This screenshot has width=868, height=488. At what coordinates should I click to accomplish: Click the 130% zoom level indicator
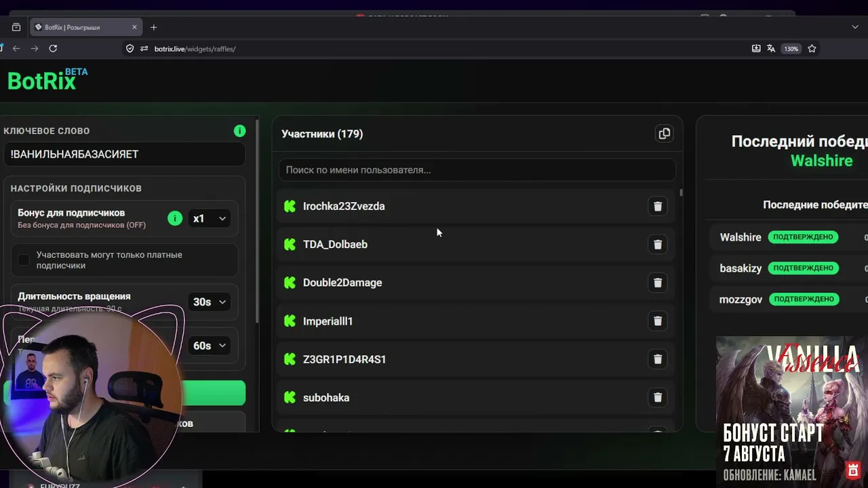click(x=791, y=48)
